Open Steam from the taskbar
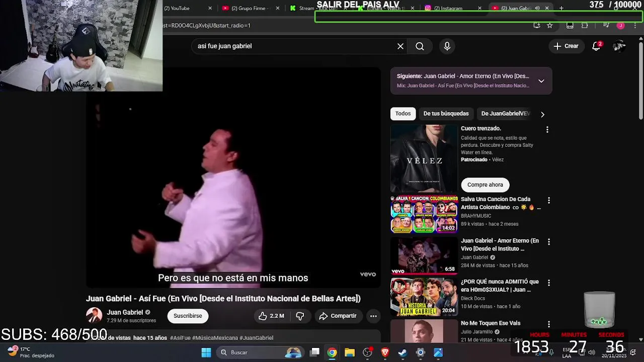The image size is (644, 362). point(403,352)
